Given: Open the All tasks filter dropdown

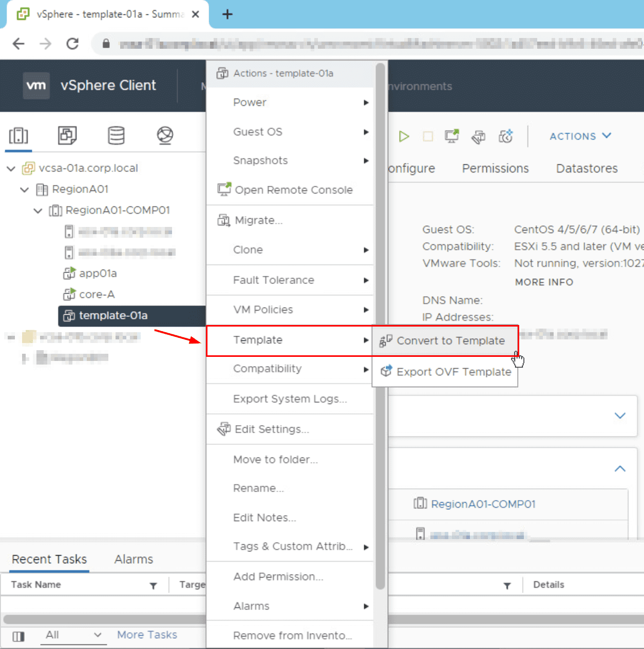Looking at the screenshot, I should pyautogui.click(x=73, y=635).
